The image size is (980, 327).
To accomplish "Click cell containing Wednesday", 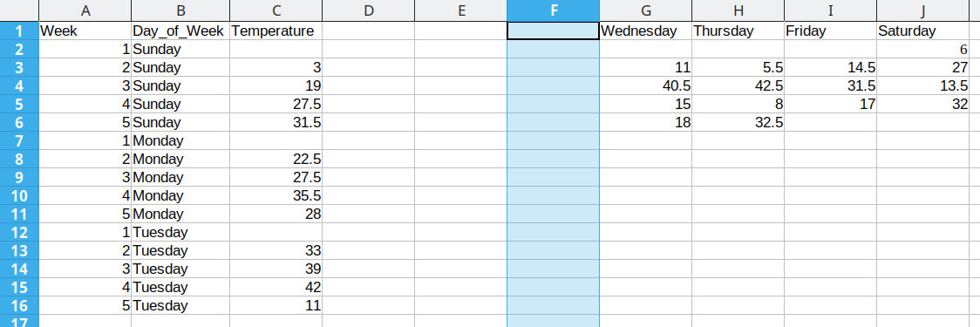I will 645,31.
